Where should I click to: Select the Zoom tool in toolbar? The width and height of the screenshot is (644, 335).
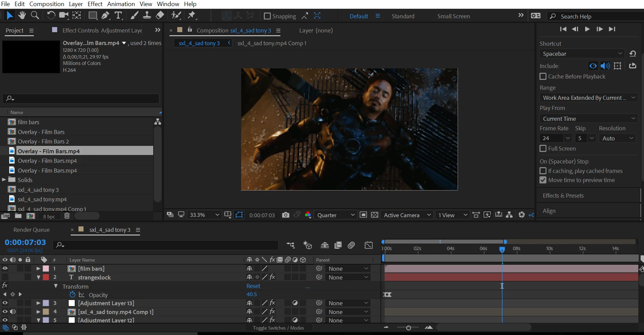pos(35,15)
